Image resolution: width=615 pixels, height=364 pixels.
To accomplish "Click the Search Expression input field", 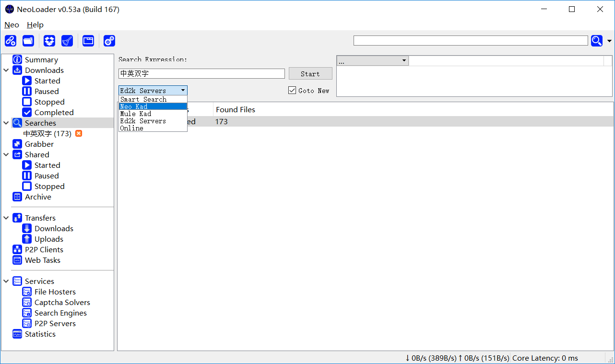I will pyautogui.click(x=201, y=73).
